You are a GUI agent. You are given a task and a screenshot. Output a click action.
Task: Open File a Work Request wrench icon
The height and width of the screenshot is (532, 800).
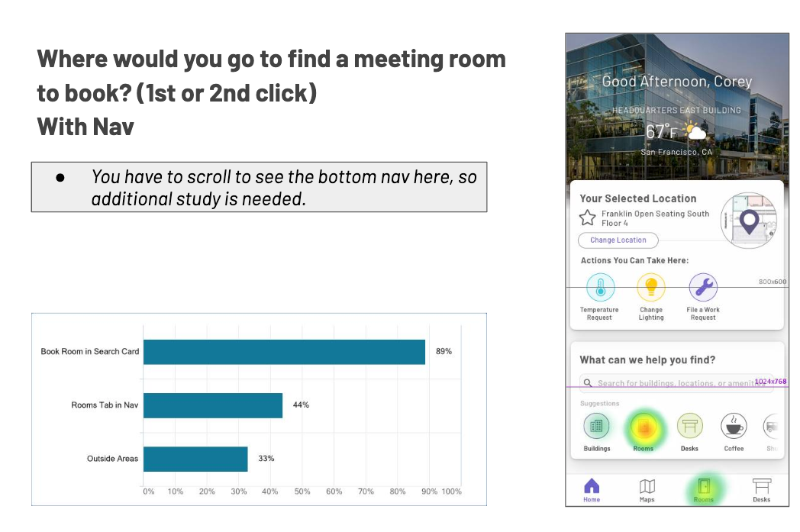coord(703,288)
